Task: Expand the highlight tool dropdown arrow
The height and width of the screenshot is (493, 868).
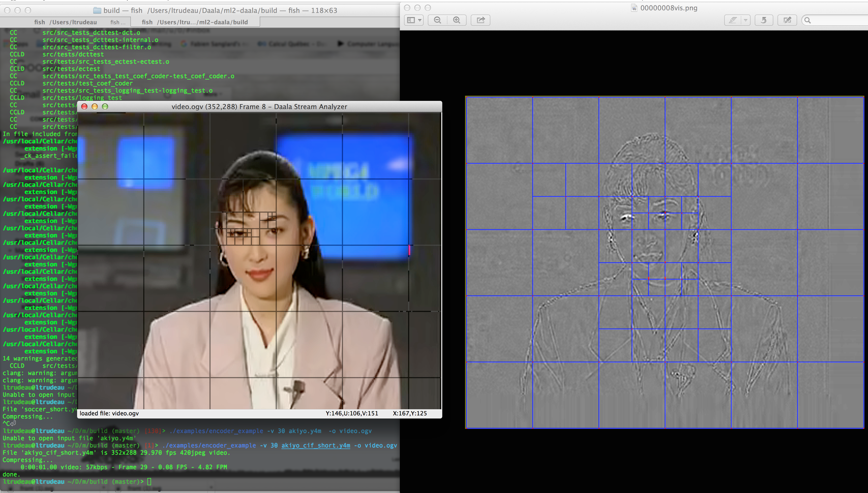Action: click(x=745, y=20)
